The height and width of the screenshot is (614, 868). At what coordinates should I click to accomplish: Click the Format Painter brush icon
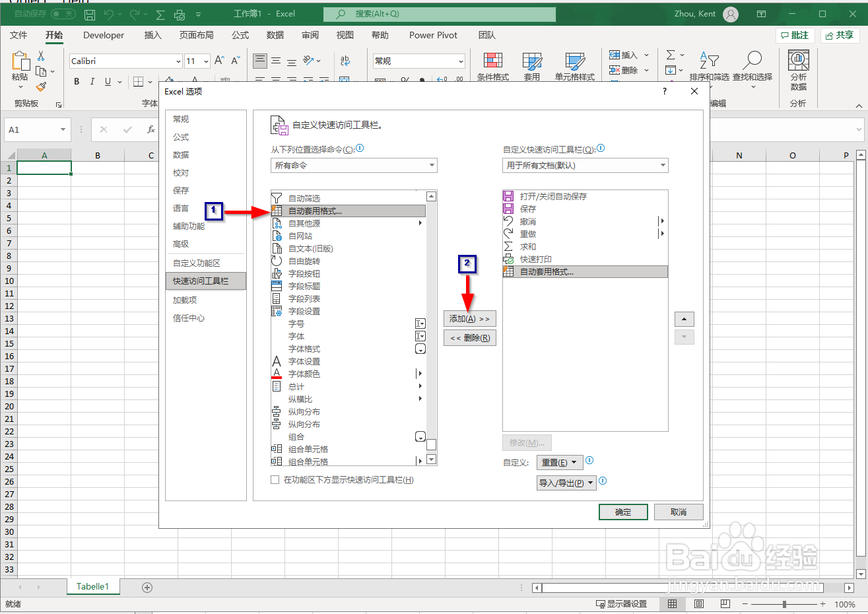pos(41,86)
